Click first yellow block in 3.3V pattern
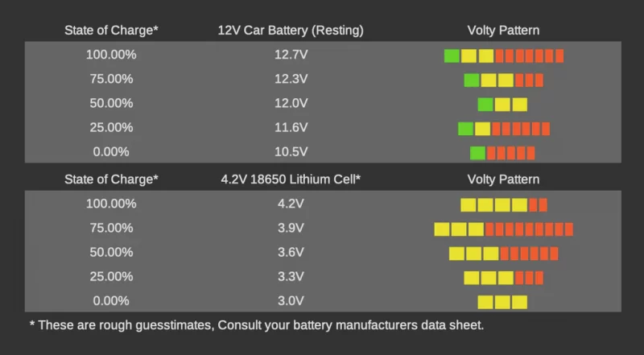 click(472, 278)
